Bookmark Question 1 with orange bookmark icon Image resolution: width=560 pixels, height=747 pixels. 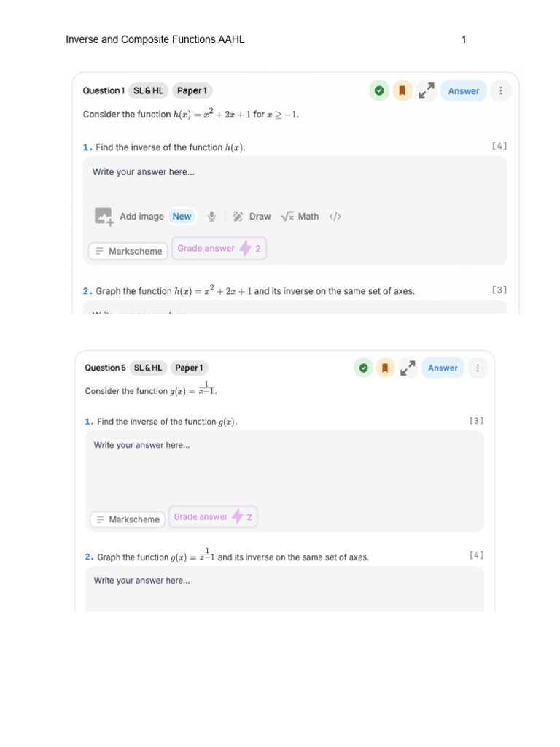pyautogui.click(x=402, y=91)
